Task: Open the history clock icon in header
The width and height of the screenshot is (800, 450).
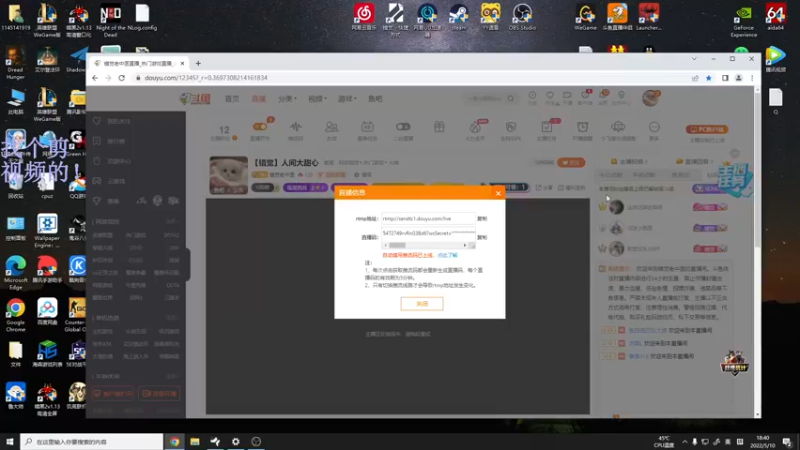Action: point(532,97)
